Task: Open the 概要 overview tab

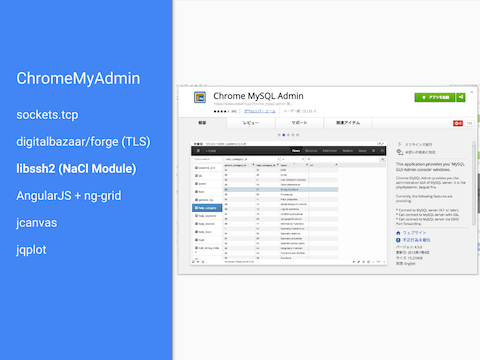Action: pos(202,123)
